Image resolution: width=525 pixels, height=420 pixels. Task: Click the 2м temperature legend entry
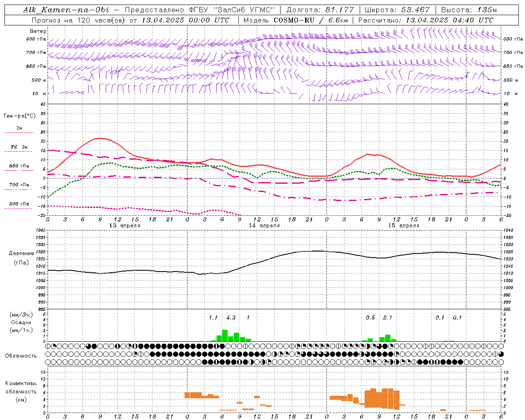point(19,128)
